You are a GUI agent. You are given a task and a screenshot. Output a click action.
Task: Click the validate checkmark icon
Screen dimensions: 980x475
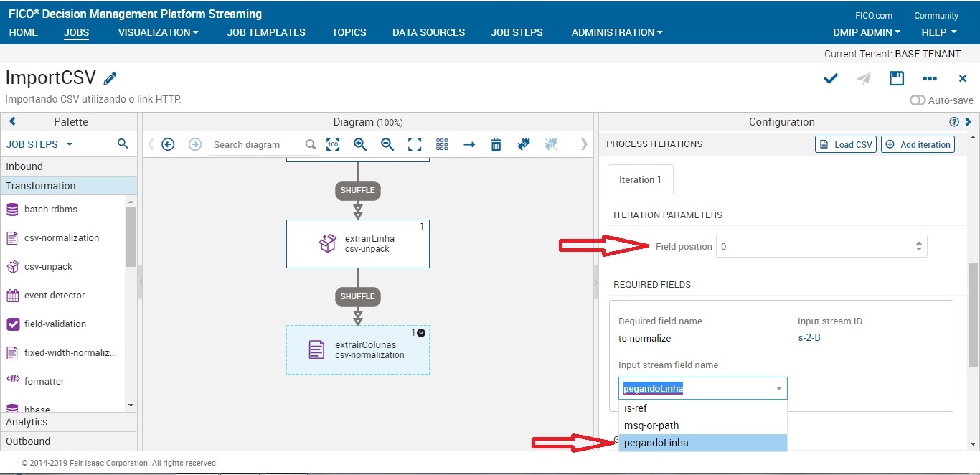point(830,78)
